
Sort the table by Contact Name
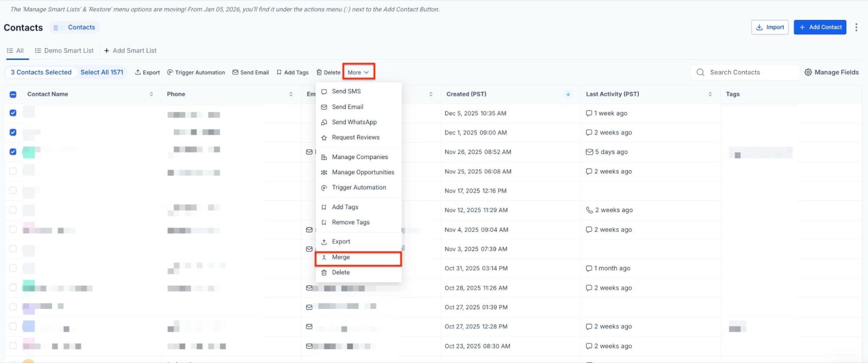point(151,94)
